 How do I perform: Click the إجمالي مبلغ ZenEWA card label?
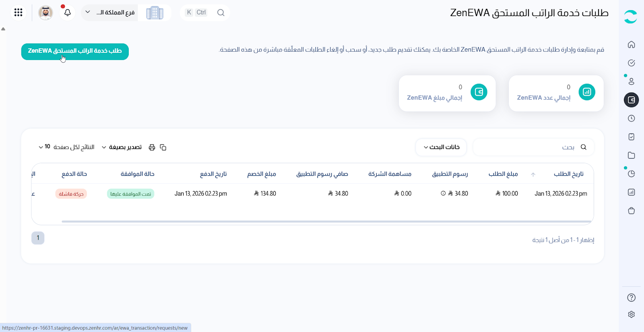[x=435, y=98]
